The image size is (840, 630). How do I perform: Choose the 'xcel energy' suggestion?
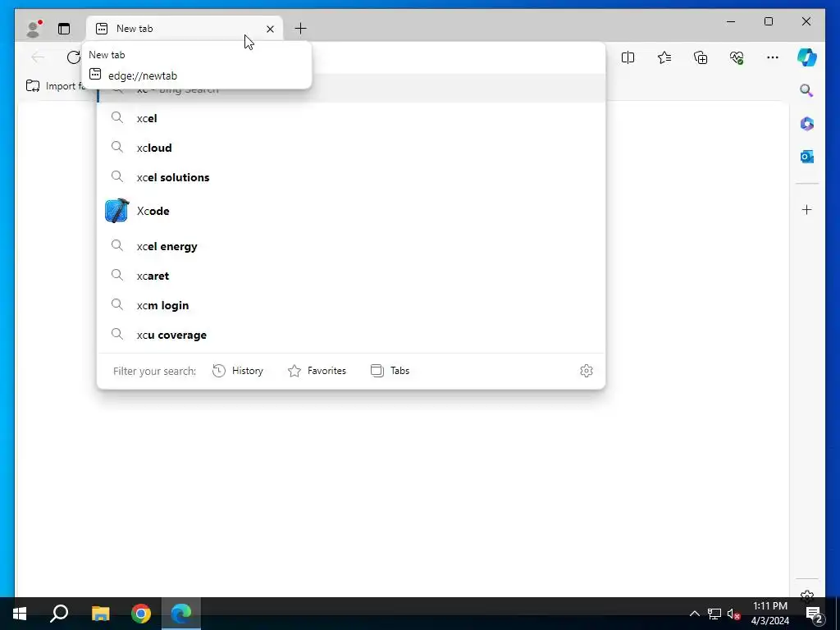tap(351, 246)
